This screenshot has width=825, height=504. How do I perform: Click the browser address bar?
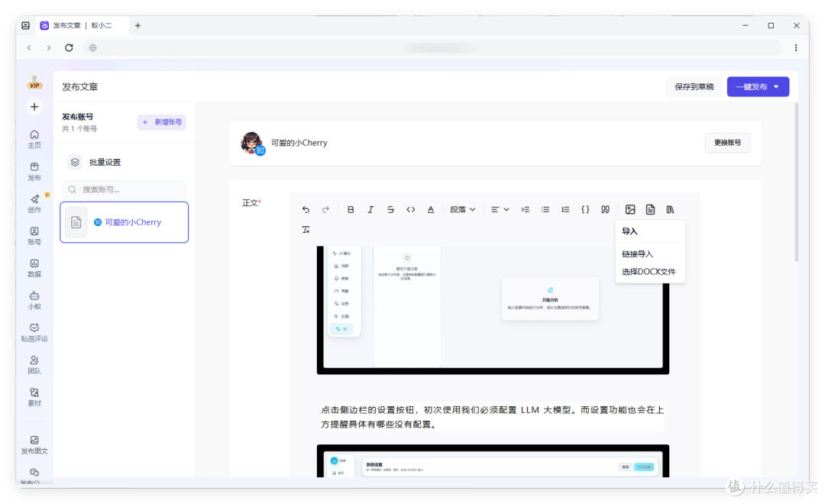click(434, 48)
